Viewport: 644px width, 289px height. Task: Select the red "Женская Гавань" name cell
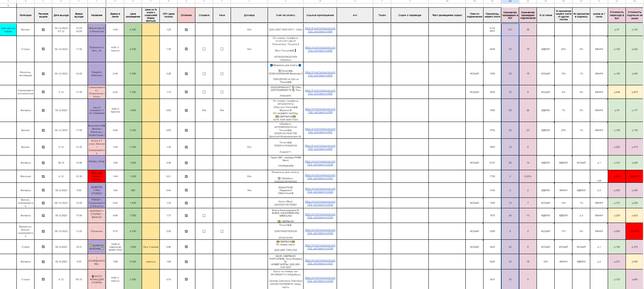pos(97,176)
